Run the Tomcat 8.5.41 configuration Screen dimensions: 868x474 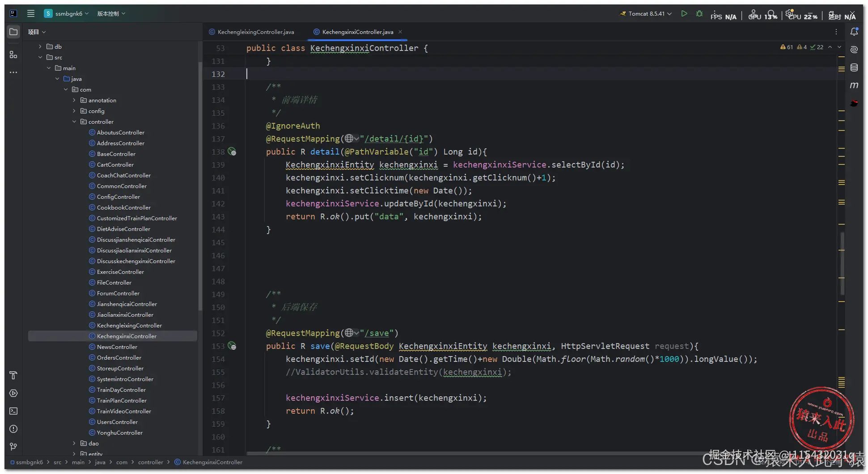[684, 13]
